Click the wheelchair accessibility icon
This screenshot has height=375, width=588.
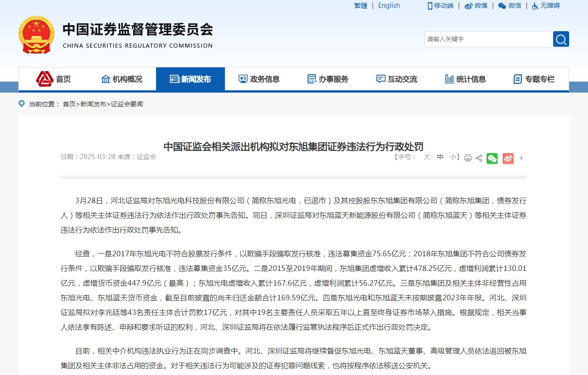click(x=535, y=6)
